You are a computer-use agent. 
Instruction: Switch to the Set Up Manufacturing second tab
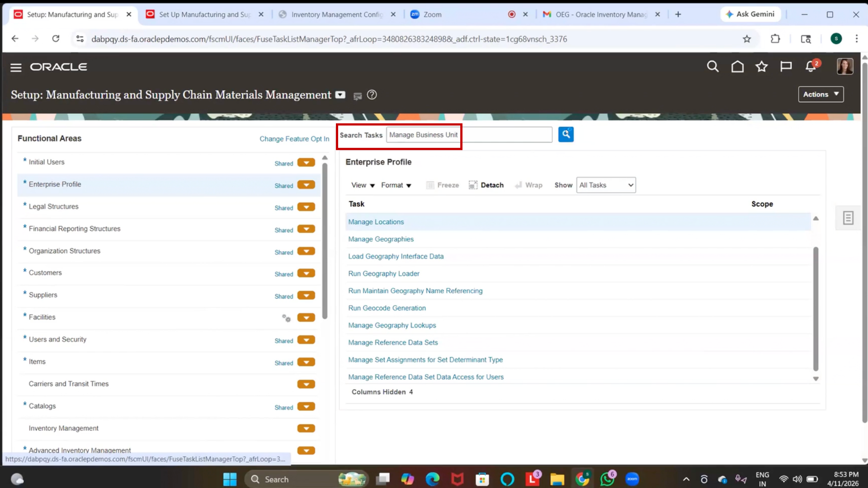[x=204, y=14]
